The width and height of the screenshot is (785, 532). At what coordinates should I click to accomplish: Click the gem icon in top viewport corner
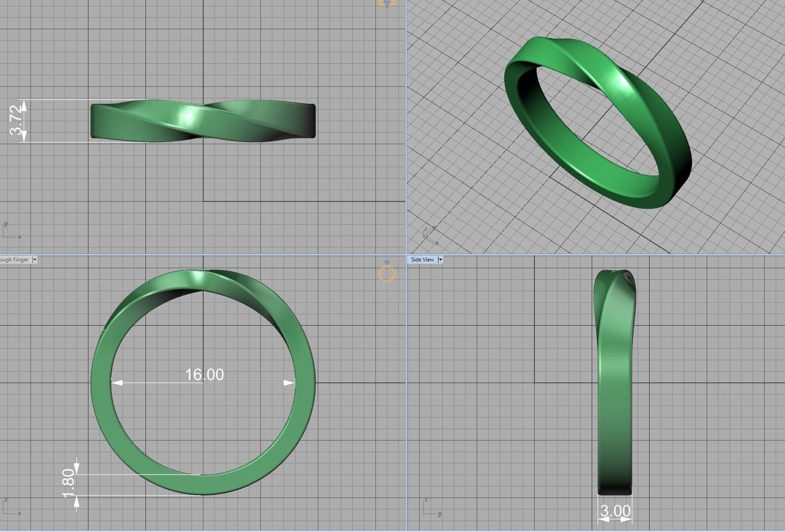pyautogui.click(x=386, y=3)
